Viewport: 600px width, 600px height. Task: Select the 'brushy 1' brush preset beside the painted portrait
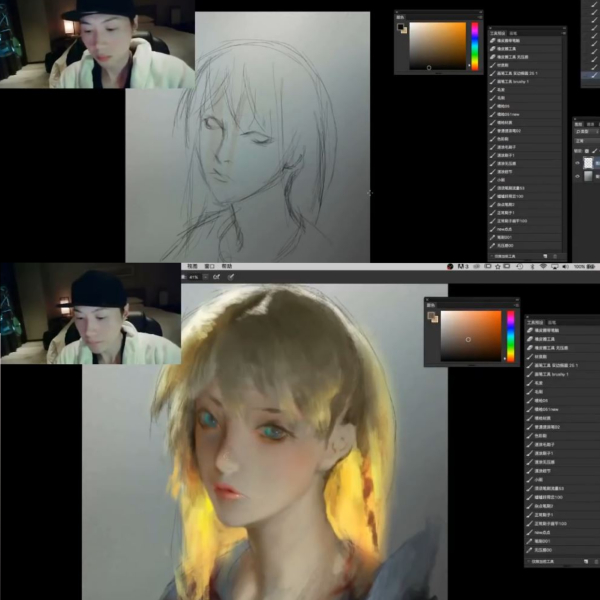pyautogui.click(x=563, y=374)
